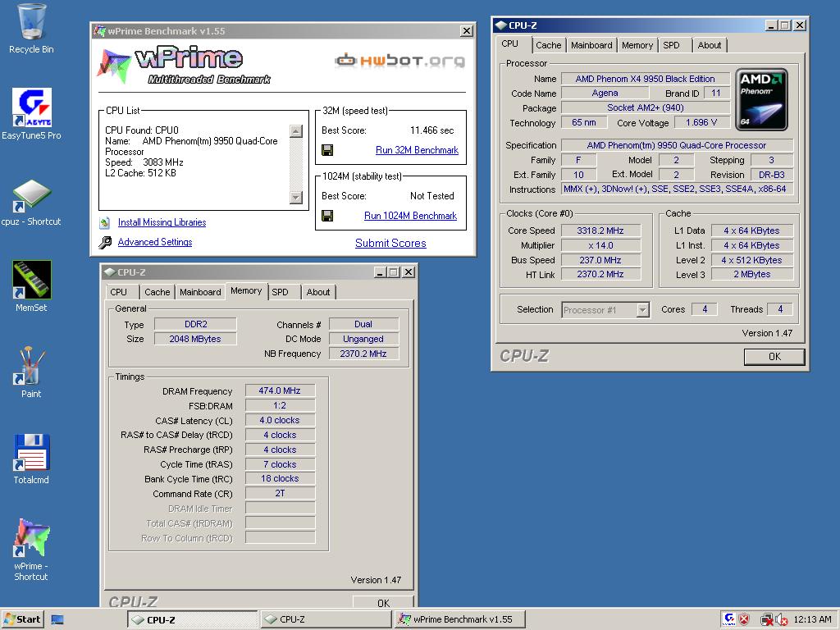This screenshot has height=630, width=840.
Task: Click the AMD Phenom logo in CPU-Z
Action: pos(761,99)
